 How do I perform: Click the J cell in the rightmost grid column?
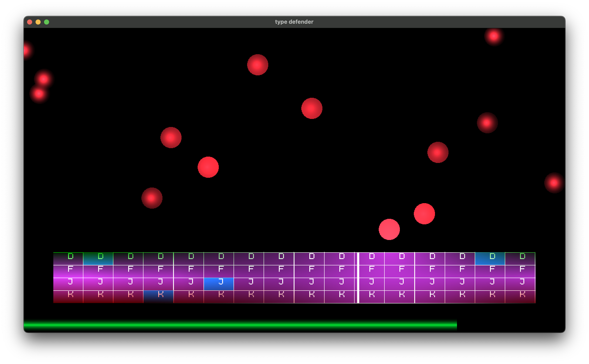[520, 284]
